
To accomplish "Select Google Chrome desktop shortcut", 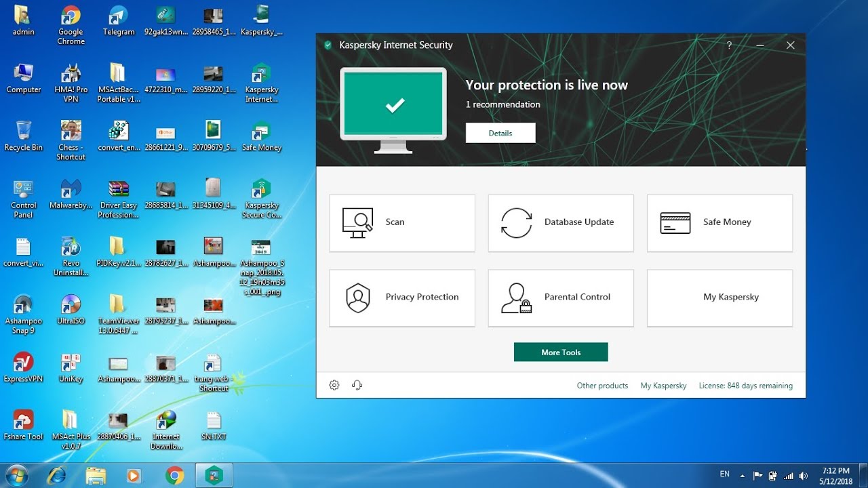I will pyautogui.click(x=71, y=25).
